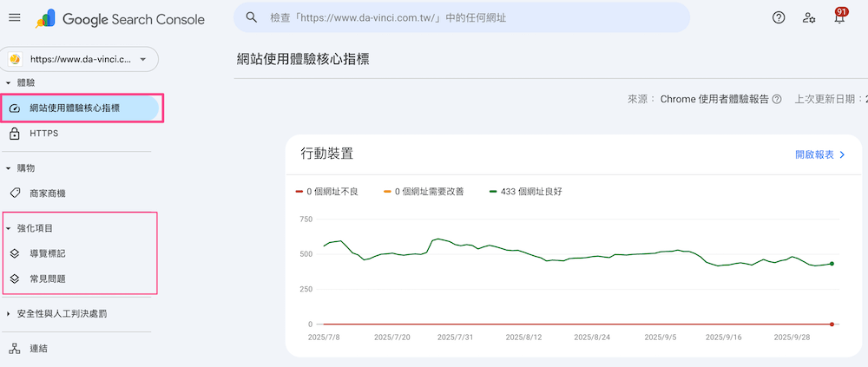Image resolution: width=868 pixels, height=367 pixels.
Task: Collapse the 購物 sidebar section
Action: [9, 167]
